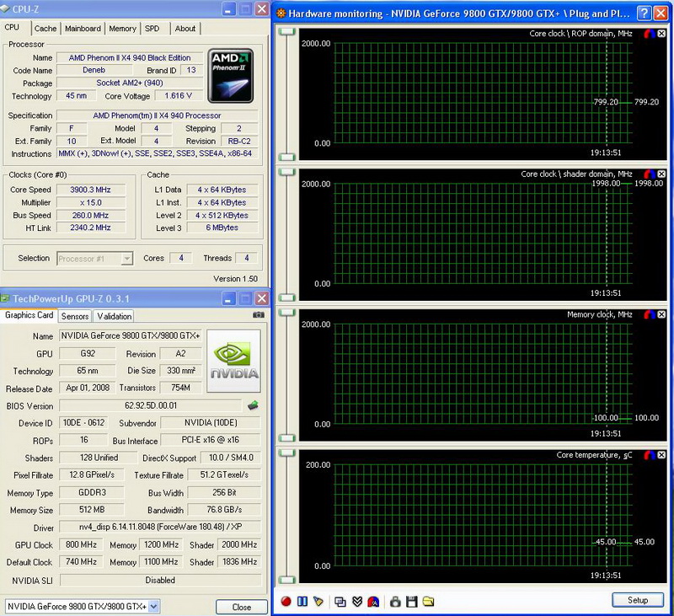Open the Memory tab in CPU-Z
This screenshot has width=674, height=616.
coord(122,29)
